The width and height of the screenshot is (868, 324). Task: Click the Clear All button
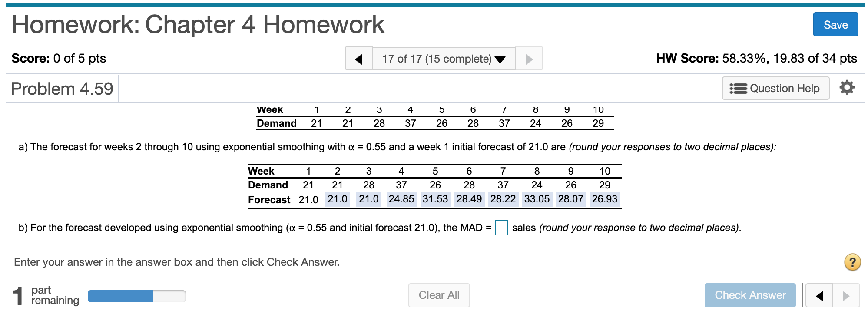(x=439, y=295)
